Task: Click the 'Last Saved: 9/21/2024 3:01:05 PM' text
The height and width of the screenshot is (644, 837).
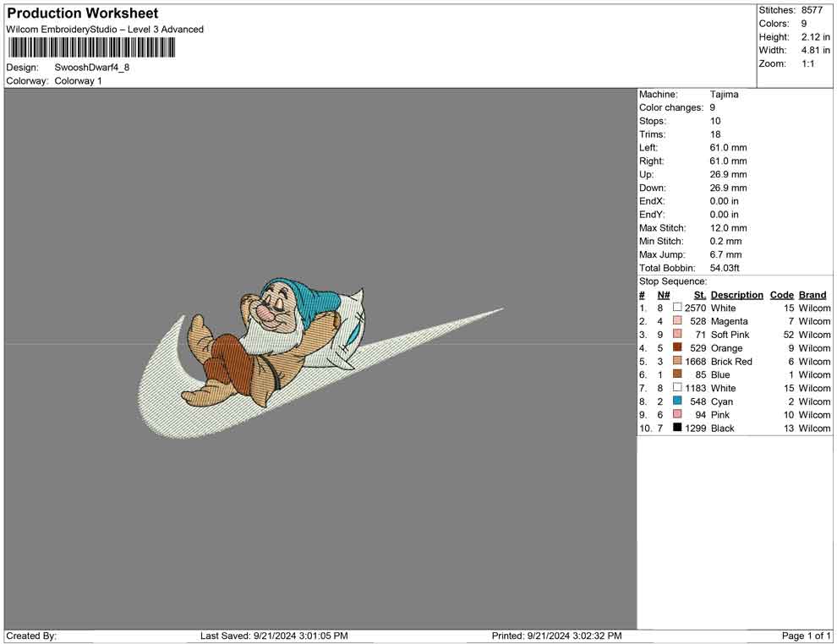Action: 274,636
